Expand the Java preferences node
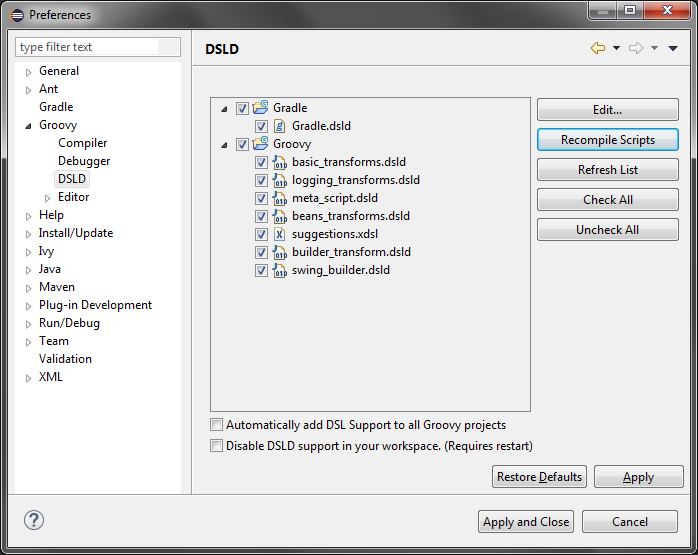The width and height of the screenshot is (698, 555). coord(28,270)
